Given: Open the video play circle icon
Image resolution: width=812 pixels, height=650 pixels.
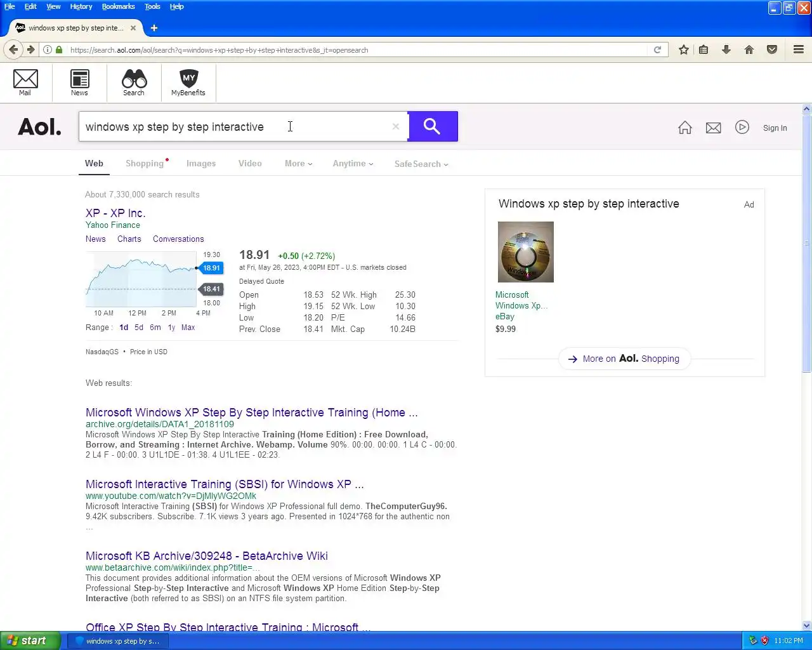Looking at the screenshot, I should pyautogui.click(x=742, y=128).
